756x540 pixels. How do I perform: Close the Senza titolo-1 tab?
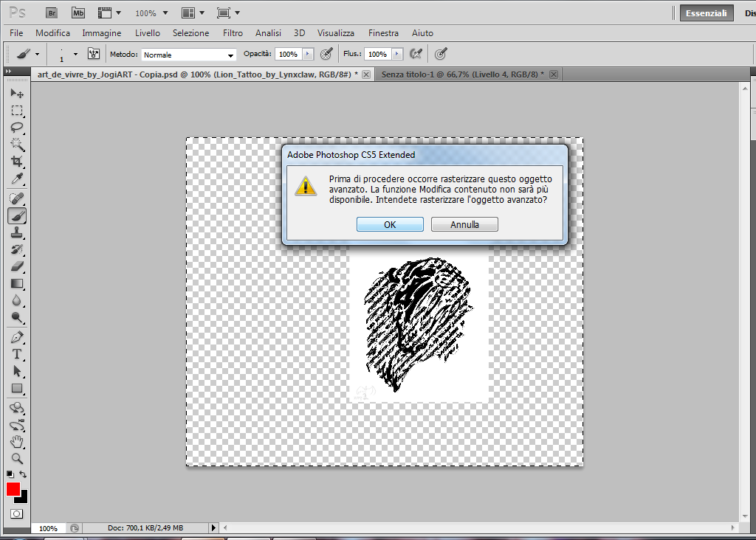[x=554, y=75]
